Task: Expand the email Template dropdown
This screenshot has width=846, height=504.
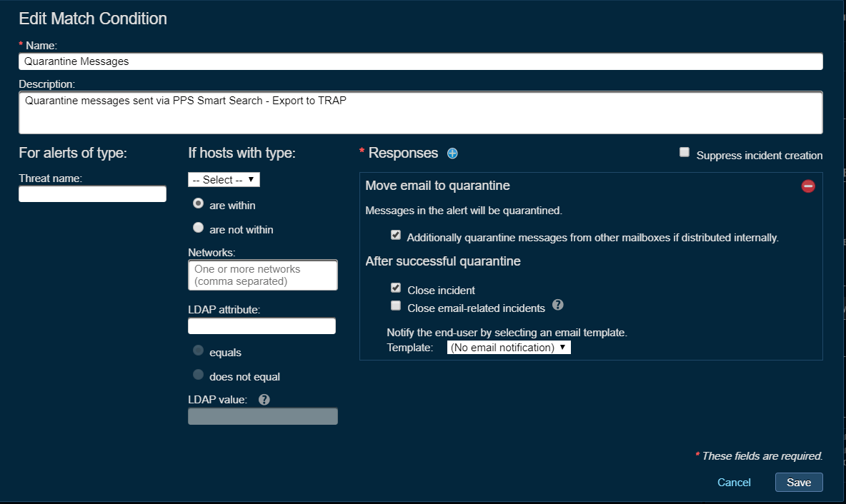Action: 509,348
